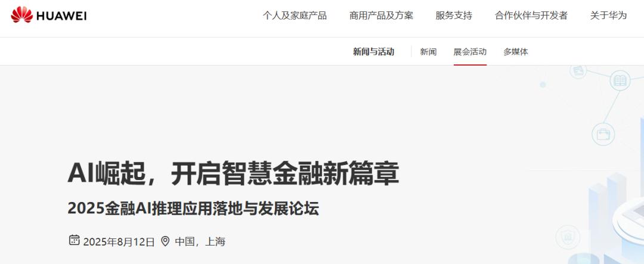The image size is (644, 264).
Task: Select the 新闻与活动 section heading
Action: [x=374, y=52]
